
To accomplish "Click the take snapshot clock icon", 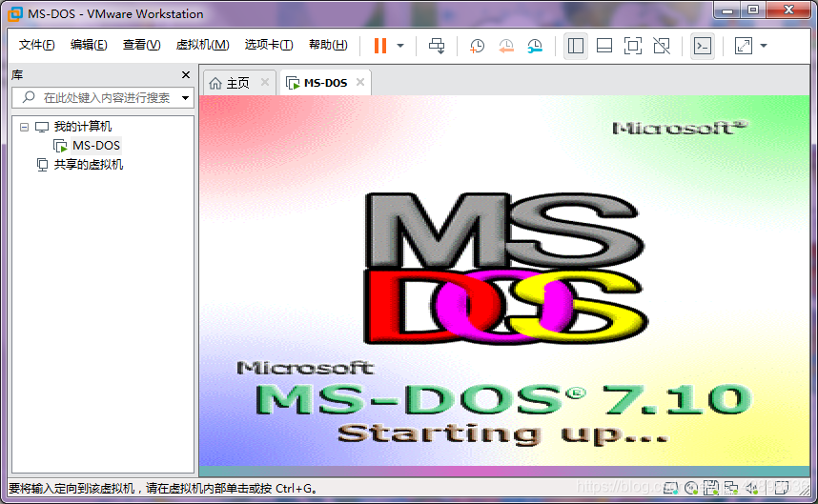I will point(477,46).
